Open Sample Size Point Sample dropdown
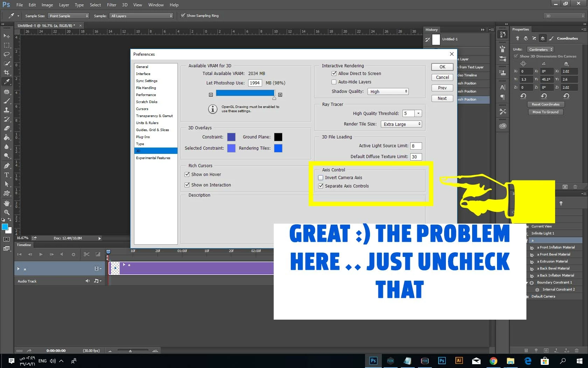This screenshot has height=368, width=588. click(x=69, y=16)
